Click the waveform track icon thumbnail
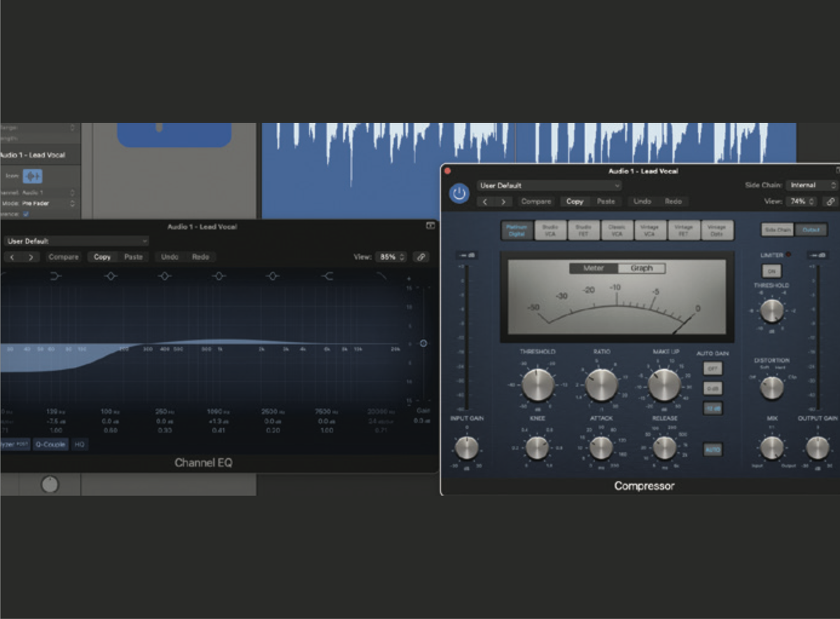The image size is (840, 619). 31,176
